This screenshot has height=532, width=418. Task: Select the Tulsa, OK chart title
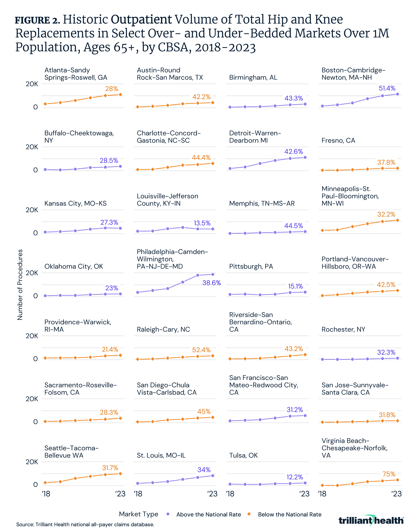[x=243, y=455]
